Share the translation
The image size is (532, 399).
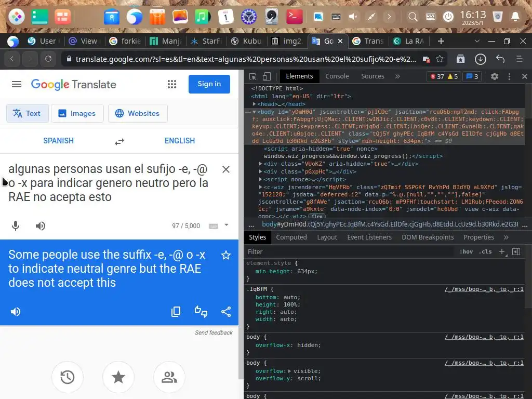[x=226, y=312]
